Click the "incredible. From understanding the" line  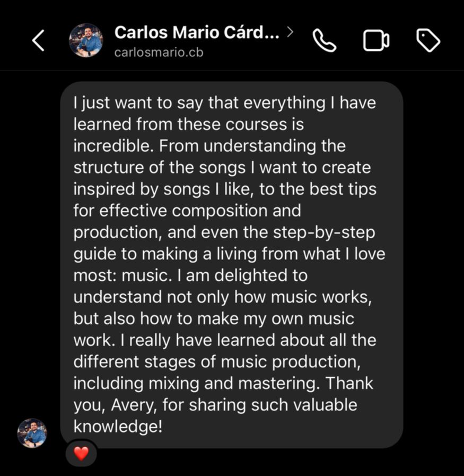click(x=209, y=145)
